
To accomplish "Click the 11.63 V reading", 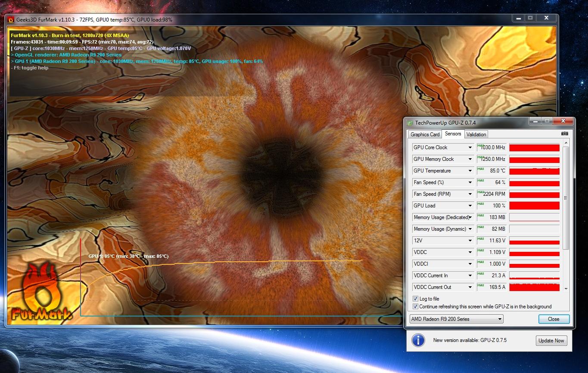I will click(x=498, y=241).
